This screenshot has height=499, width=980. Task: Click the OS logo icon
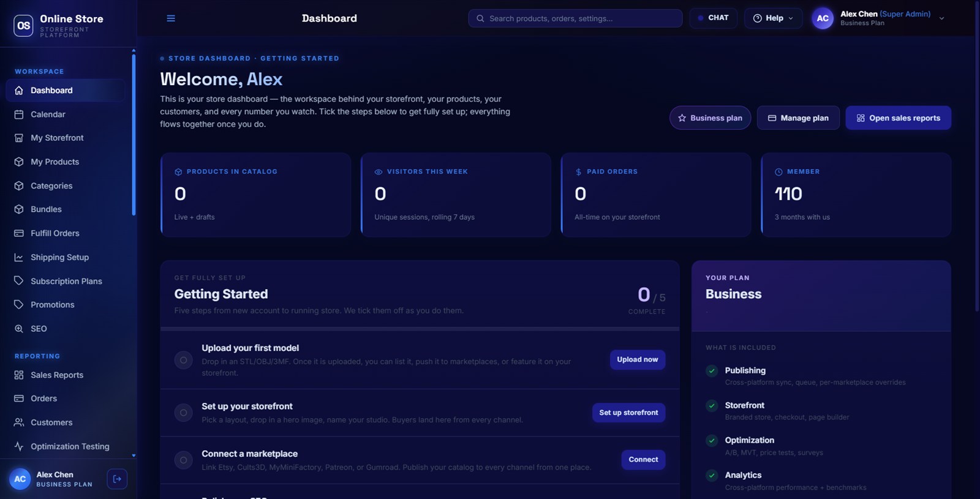click(23, 26)
